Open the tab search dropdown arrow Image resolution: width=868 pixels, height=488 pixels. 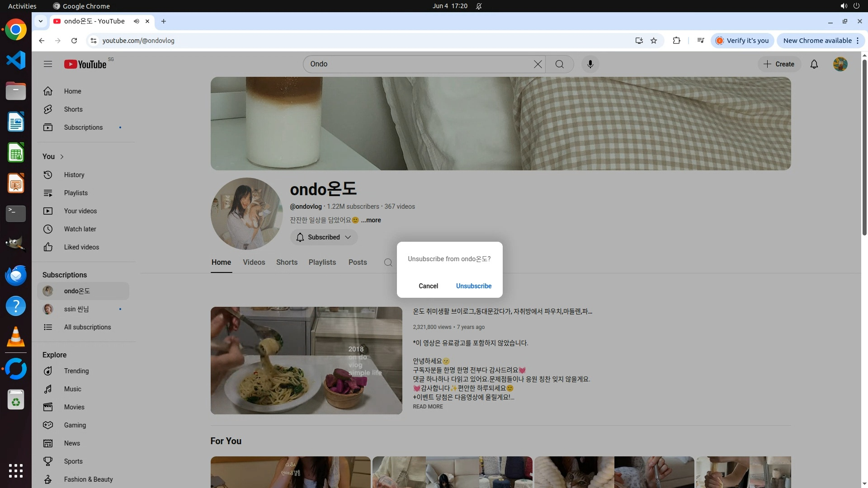click(41, 21)
